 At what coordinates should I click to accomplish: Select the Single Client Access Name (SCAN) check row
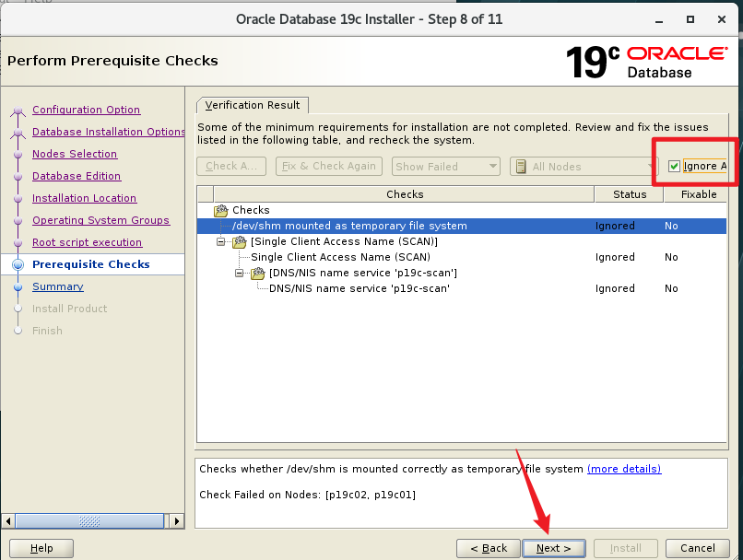tap(462, 258)
